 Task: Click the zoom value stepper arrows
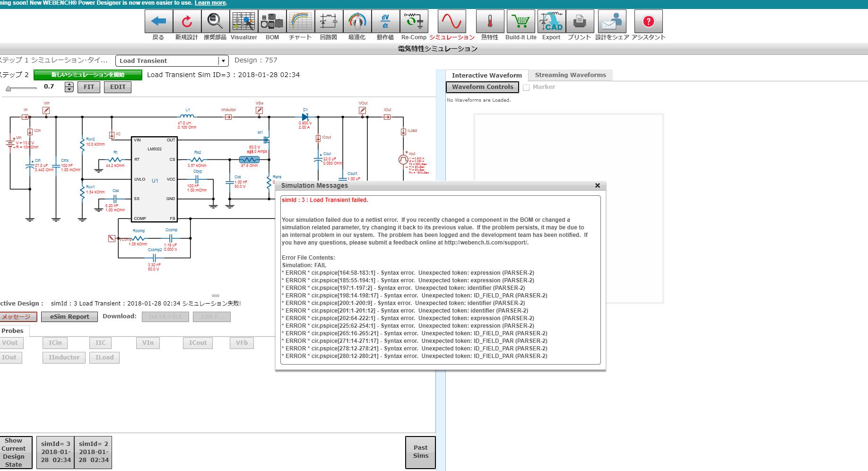click(x=69, y=87)
